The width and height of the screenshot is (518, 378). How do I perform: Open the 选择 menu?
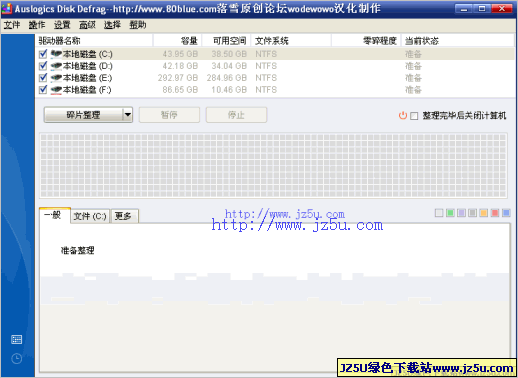pos(112,25)
